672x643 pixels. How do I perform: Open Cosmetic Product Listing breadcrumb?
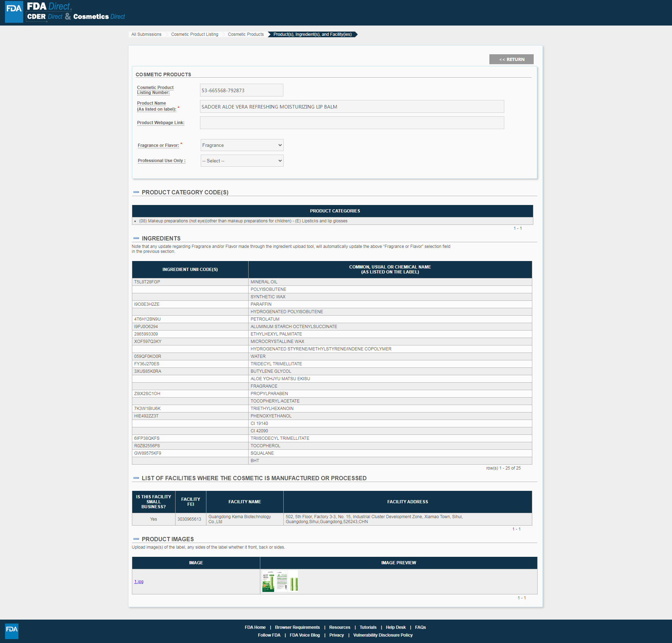click(x=194, y=34)
